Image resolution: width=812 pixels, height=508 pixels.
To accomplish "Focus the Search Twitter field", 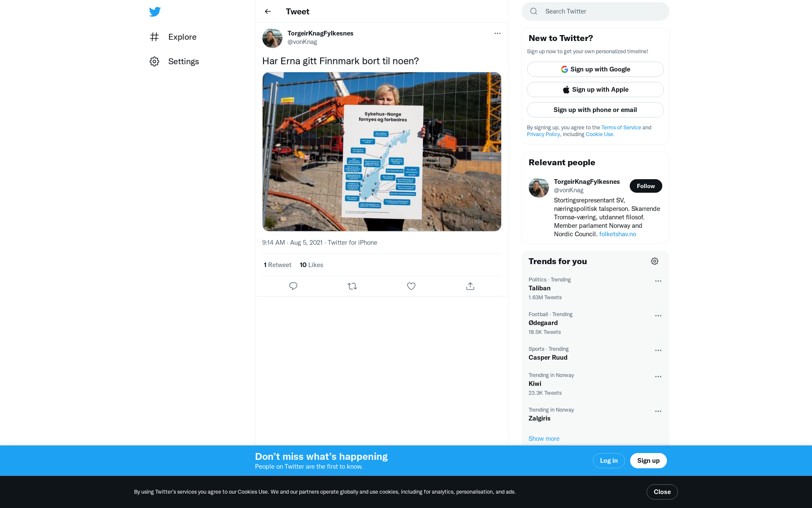I will (595, 11).
